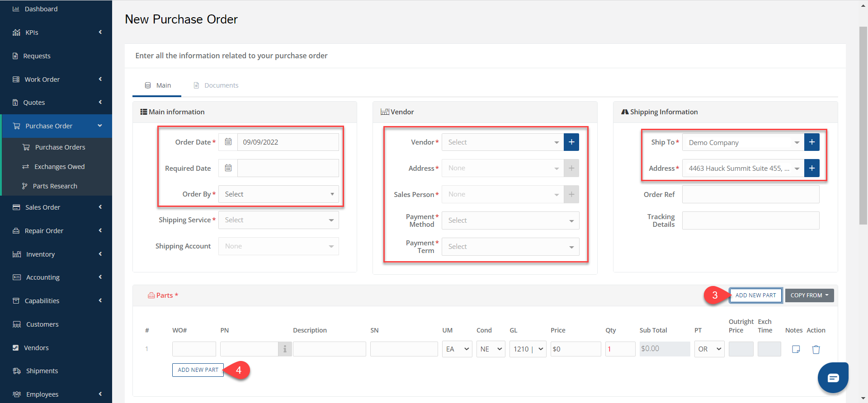Screen dimensions: 868x403
Task: Click the Order Ref input field
Action: point(750,194)
